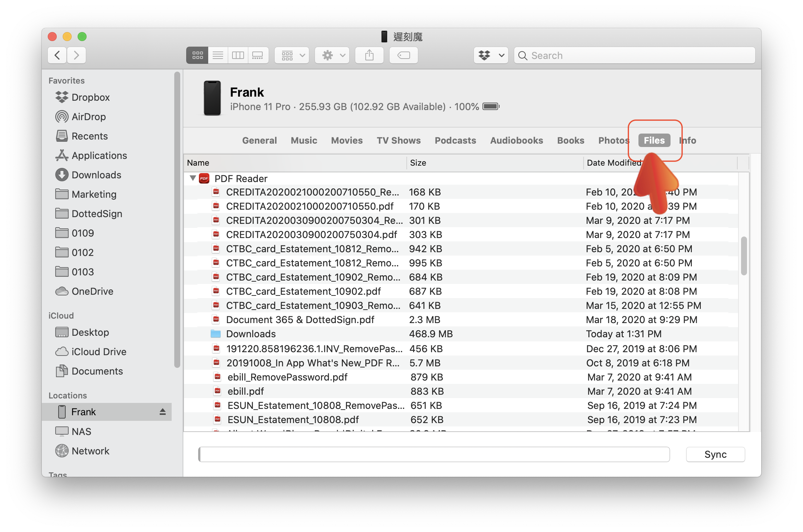Screen dimensions: 803x532
Task: Click the storage capacity bar
Action: point(434,454)
